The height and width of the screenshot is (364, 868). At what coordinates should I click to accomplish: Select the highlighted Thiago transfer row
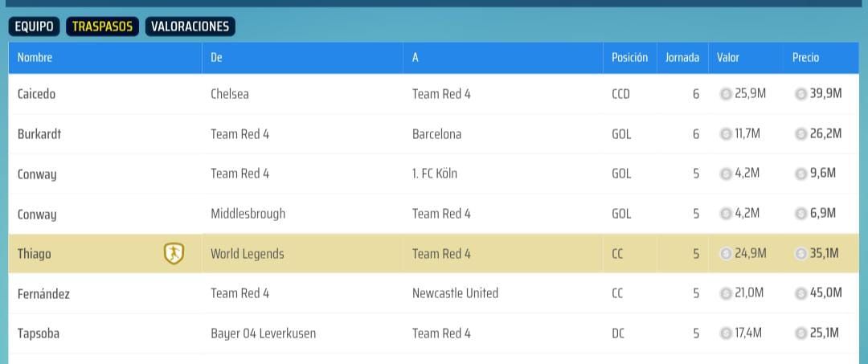(x=433, y=253)
